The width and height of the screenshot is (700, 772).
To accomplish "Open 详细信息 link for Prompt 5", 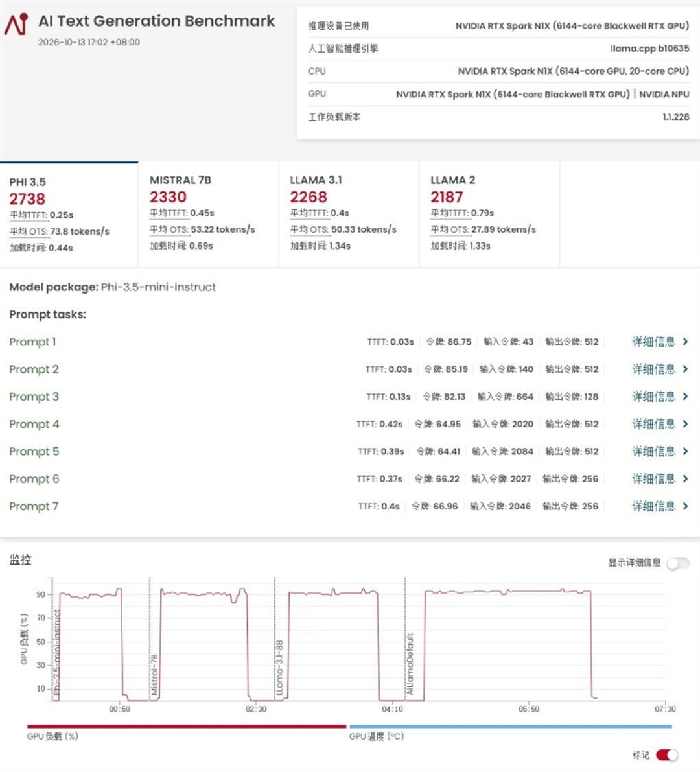I will click(654, 452).
